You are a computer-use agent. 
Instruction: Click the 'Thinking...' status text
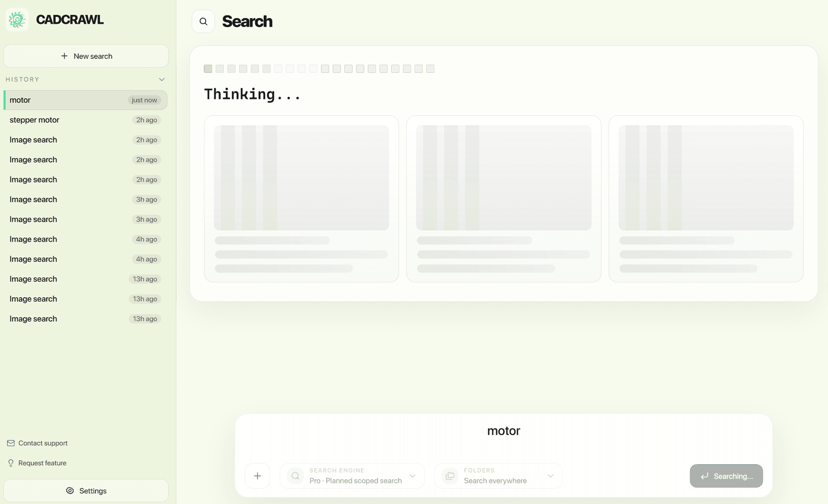coord(253,94)
